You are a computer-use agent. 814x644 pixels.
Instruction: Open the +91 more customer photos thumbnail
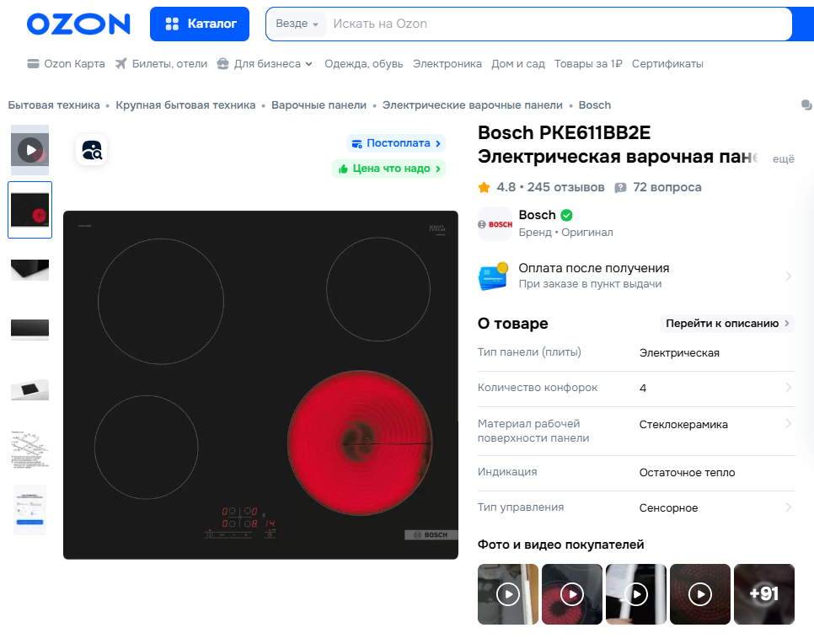[x=764, y=594]
